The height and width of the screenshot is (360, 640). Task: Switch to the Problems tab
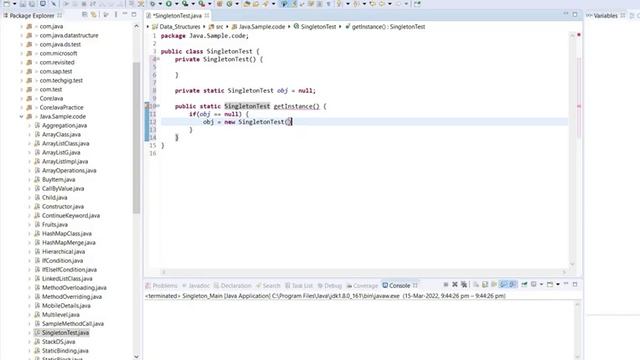click(x=162, y=285)
